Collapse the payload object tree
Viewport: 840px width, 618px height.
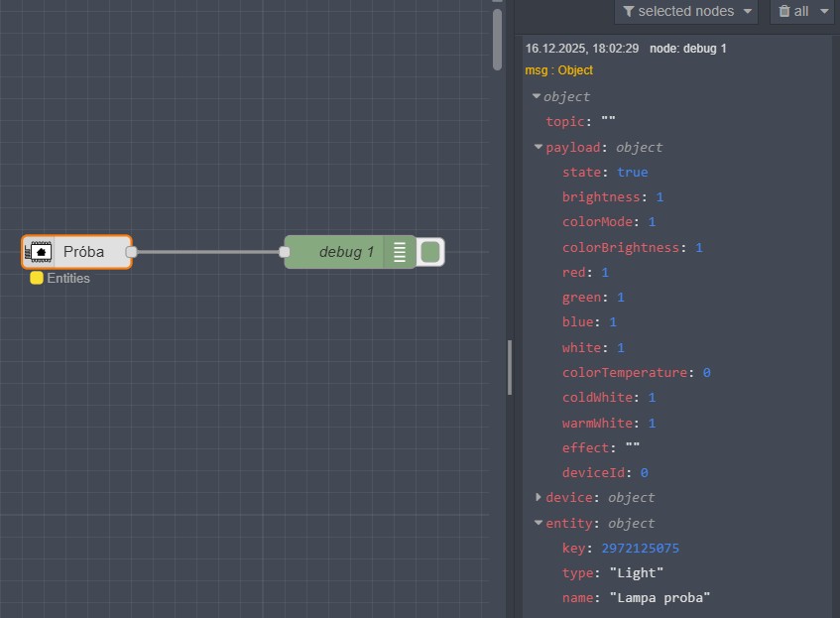(539, 148)
